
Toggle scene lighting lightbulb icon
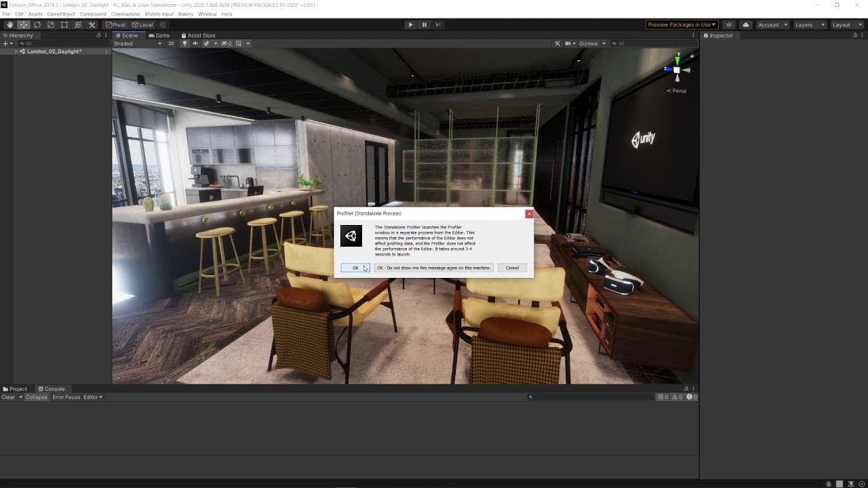coord(185,43)
